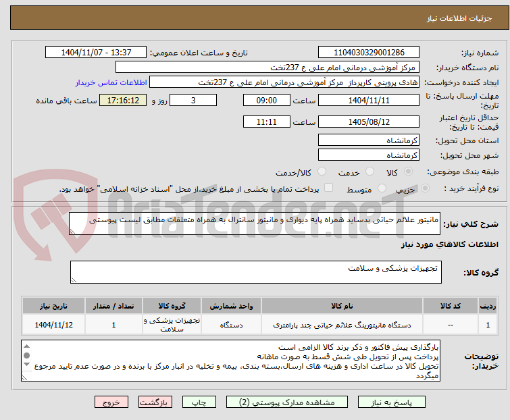Click buyer organization name field

pyautogui.click(x=267, y=68)
